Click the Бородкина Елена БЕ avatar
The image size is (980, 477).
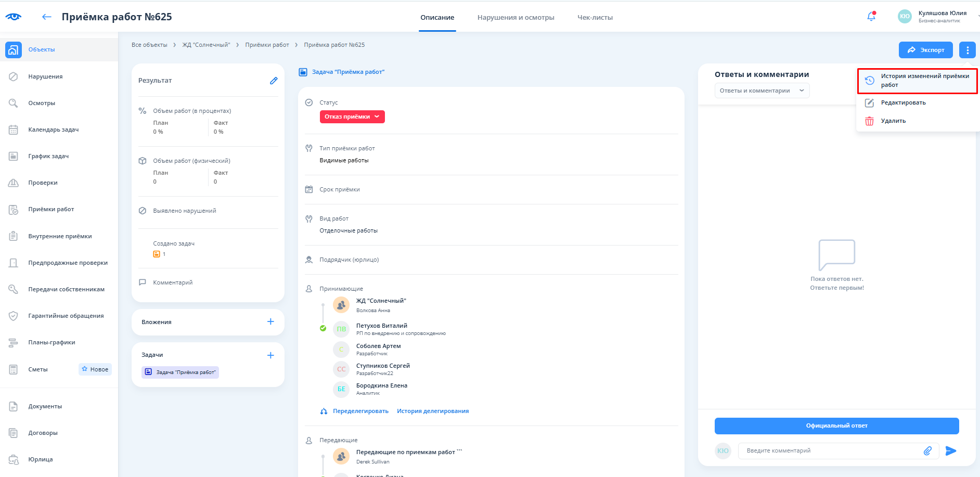341,389
